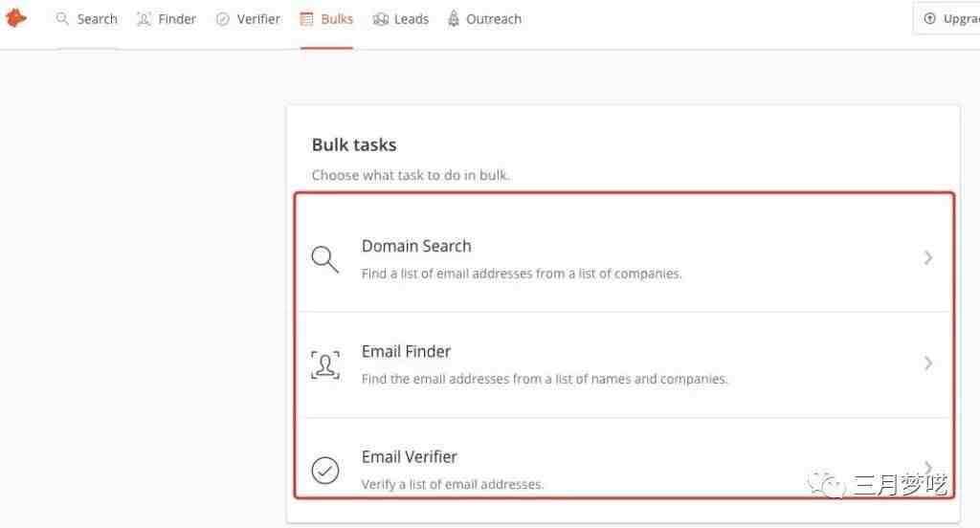Click the Email Verifier circled check icon
This screenshot has height=528, width=980.
tap(325, 471)
